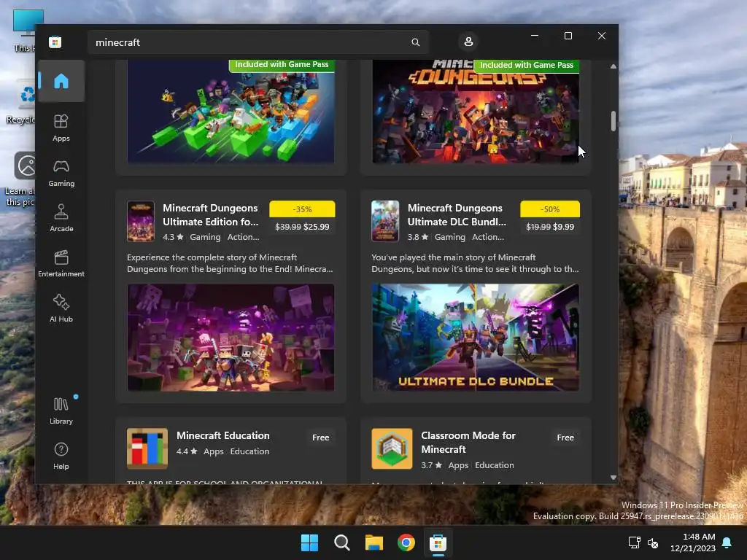This screenshot has width=747, height=560.
Task: Open the purple Ultimate Edition screenshot
Action: click(x=231, y=338)
